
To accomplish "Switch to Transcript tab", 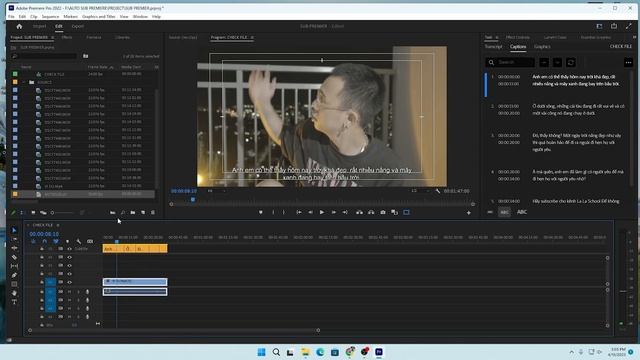I will click(x=493, y=47).
